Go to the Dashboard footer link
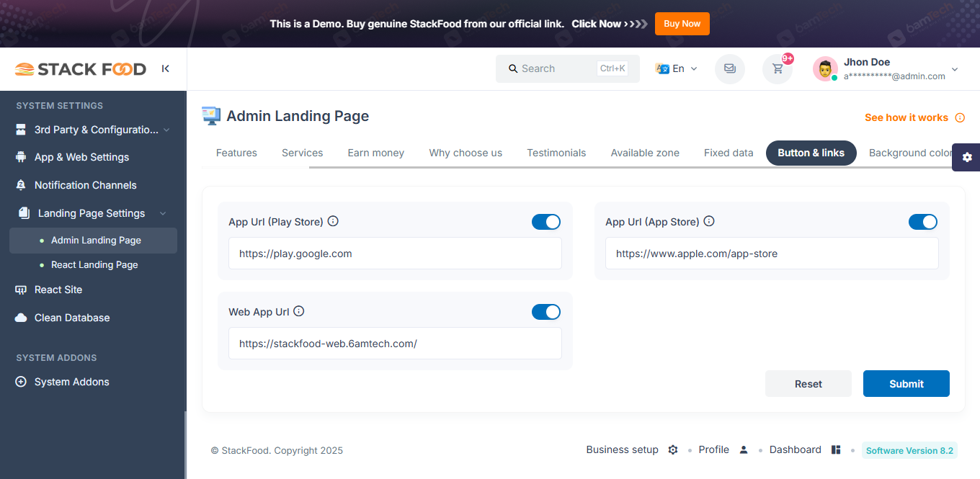The height and width of the screenshot is (479, 980). pos(796,449)
